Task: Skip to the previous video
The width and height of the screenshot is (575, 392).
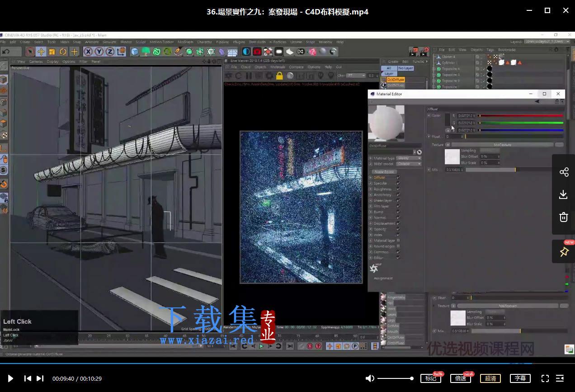Action: point(28,378)
